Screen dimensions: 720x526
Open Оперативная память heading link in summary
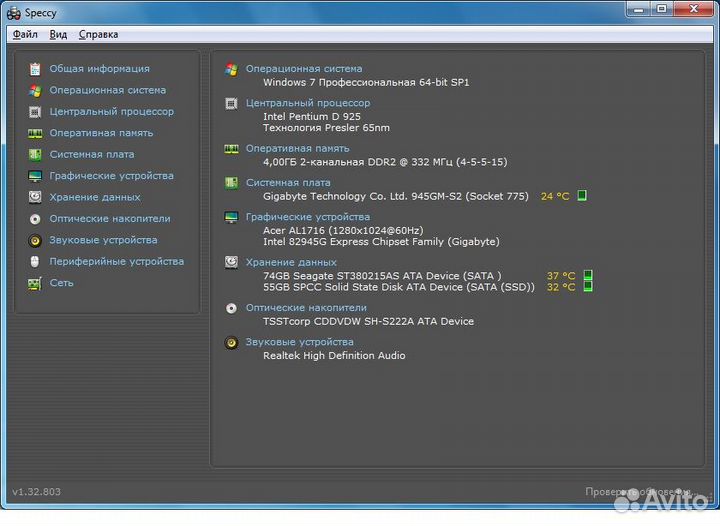(x=298, y=149)
